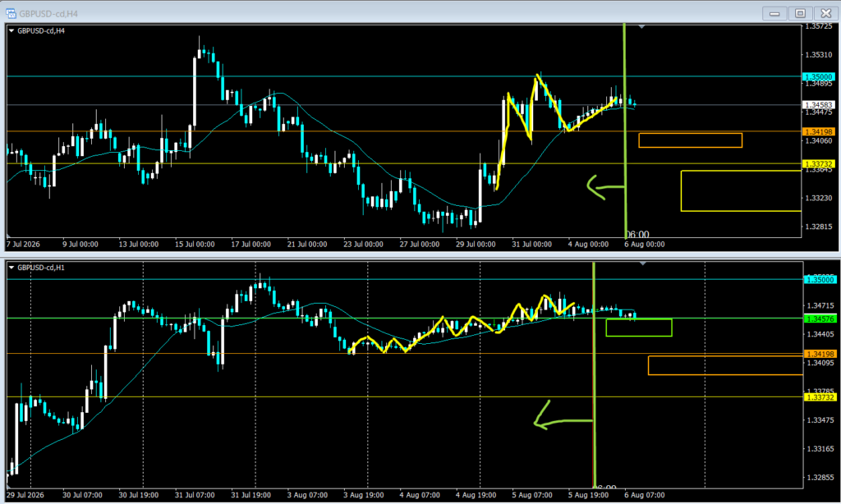
Task: Maximize the GBPUSD-cd,H4 chart window
Action: pyautogui.click(x=800, y=13)
